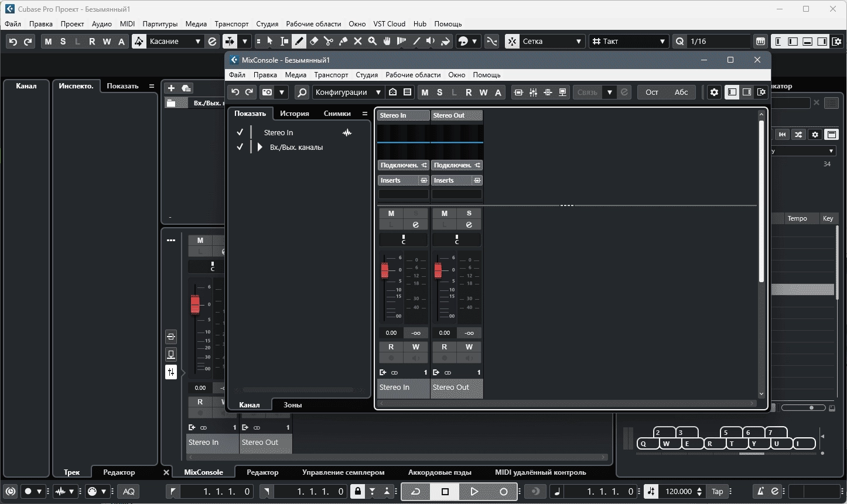This screenshot has height=504, width=847.
Task: Select the hand Comp tool
Action: tap(387, 41)
